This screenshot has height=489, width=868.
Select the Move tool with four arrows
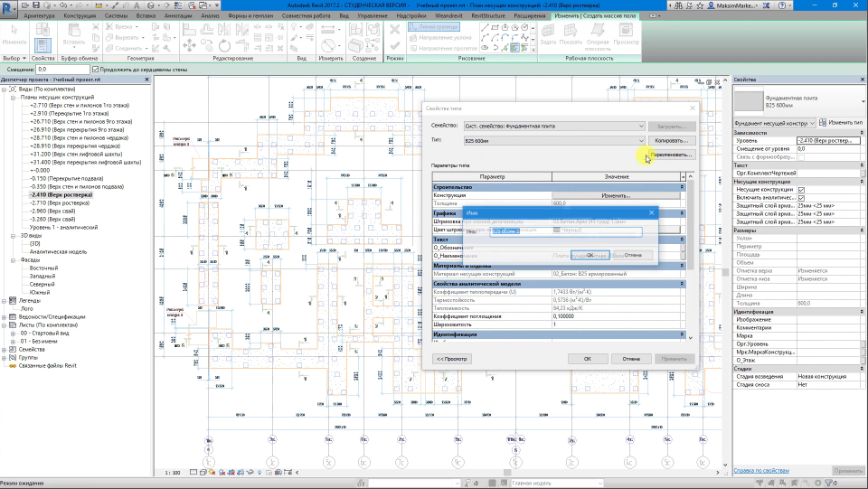(189, 45)
